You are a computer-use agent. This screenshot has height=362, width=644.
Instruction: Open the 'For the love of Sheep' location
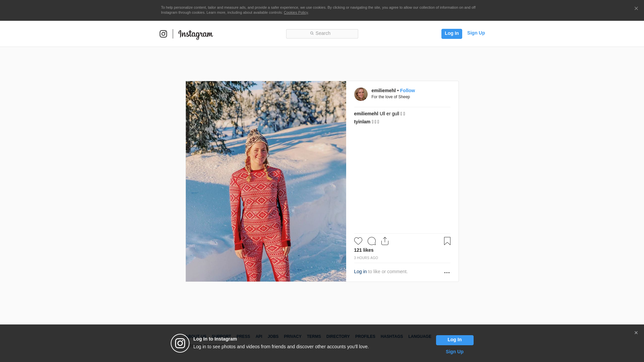[390, 97]
